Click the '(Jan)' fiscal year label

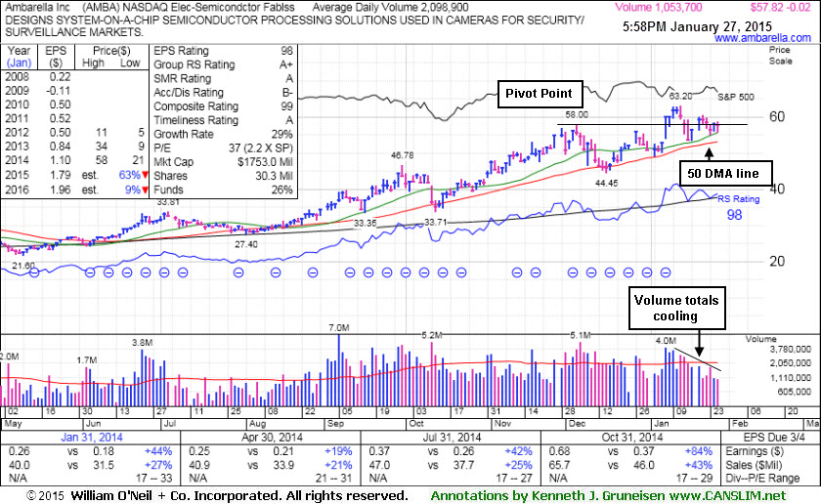point(19,63)
